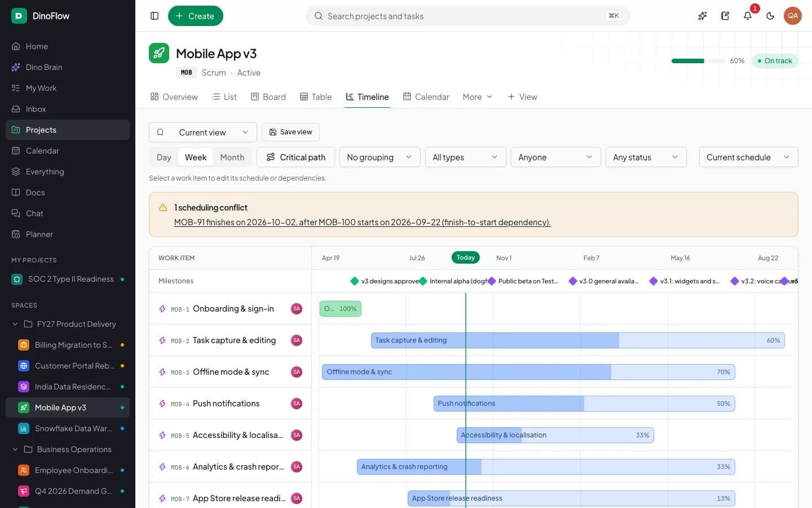Viewport: 812px width, 508px height.
Task: Open Snowflake Data Warehouse project
Action: [x=68, y=428]
